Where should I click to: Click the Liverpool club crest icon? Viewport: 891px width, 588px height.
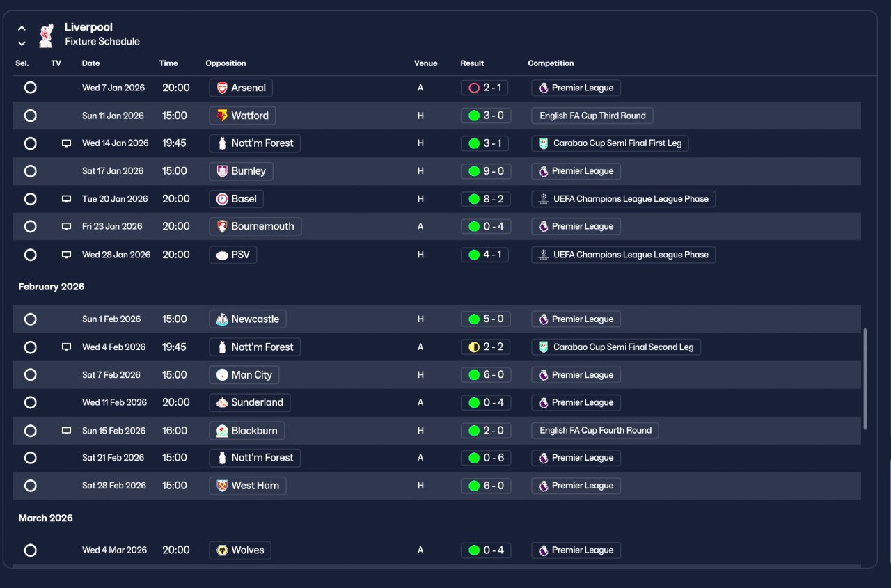[x=46, y=35]
